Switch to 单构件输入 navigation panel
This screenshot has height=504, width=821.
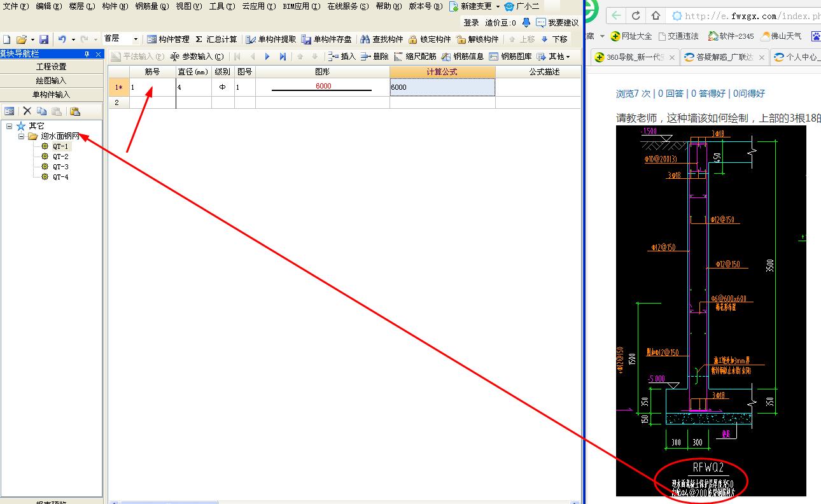pos(52,94)
